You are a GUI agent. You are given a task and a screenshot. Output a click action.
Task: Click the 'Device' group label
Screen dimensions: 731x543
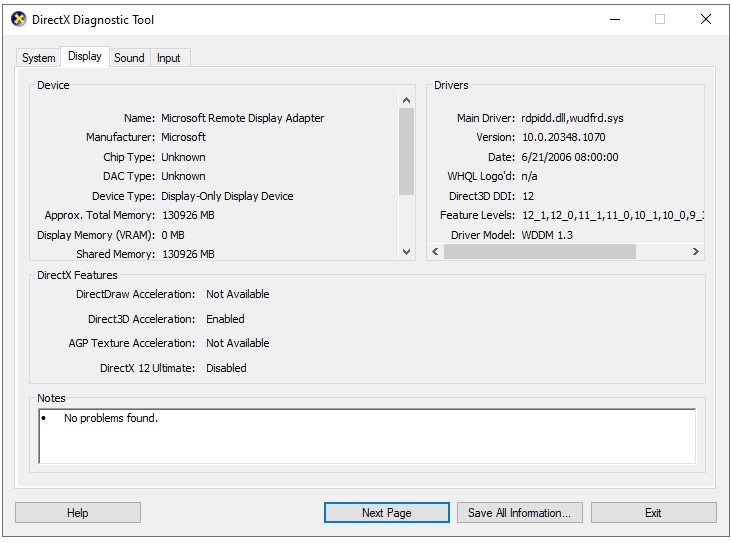[53, 85]
